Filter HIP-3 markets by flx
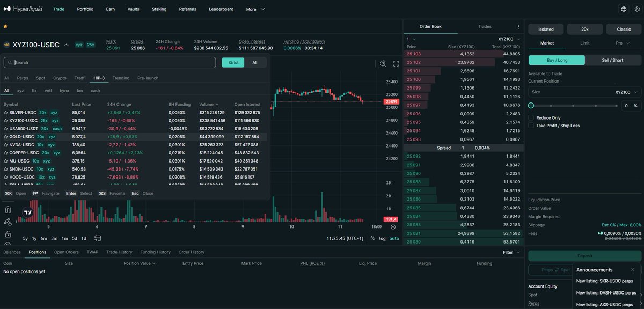644x309 pixels. coord(34,91)
